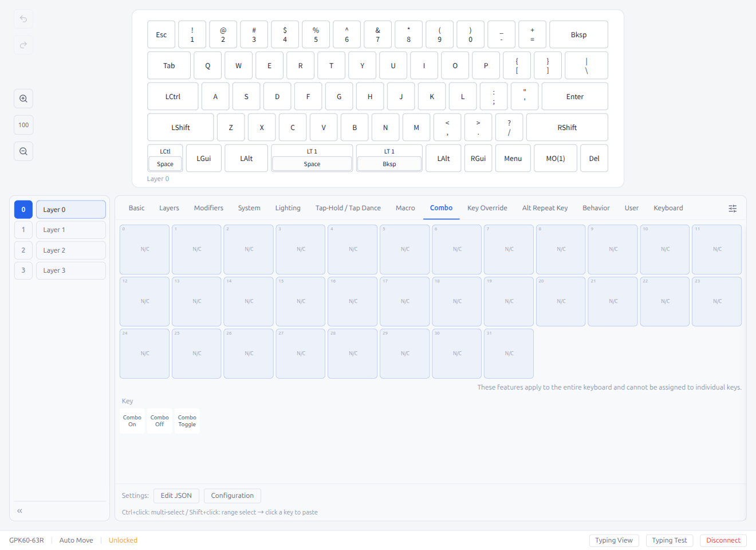Select combo slot 0
This screenshot has width=756, height=550.
(144, 249)
